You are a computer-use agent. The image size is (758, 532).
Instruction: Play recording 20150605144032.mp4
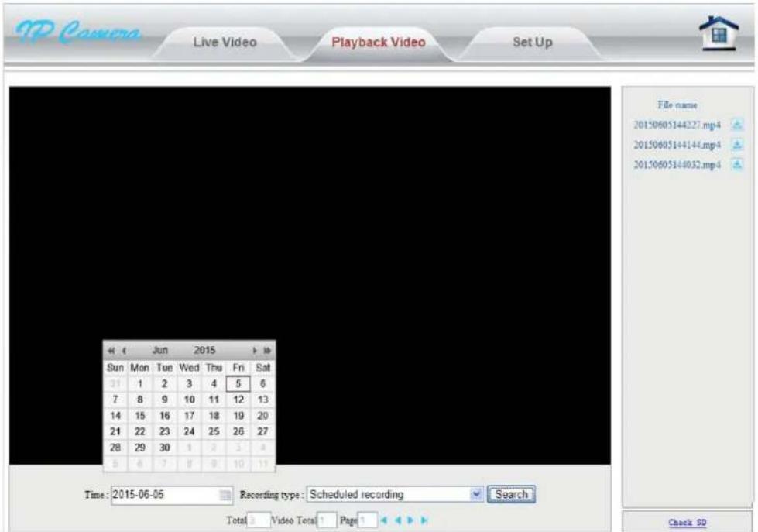tap(677, 164)
